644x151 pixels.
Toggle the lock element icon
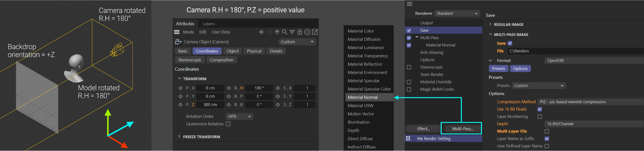[x=300, y=32]
